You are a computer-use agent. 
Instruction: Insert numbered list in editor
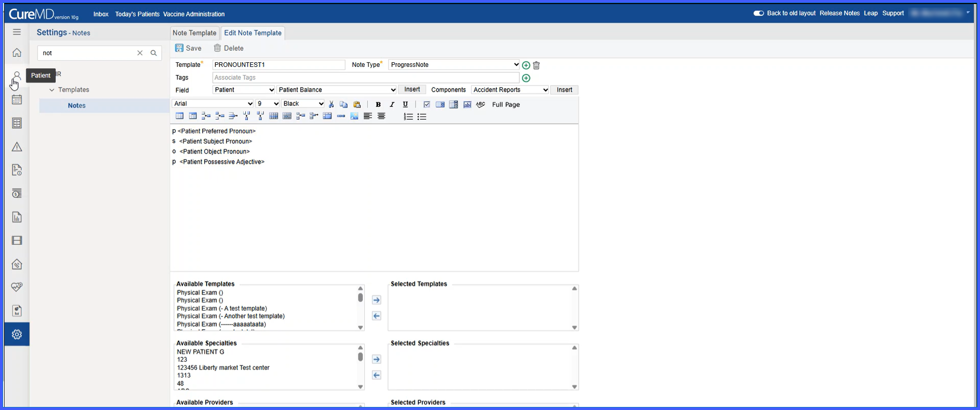click(408, 117)
